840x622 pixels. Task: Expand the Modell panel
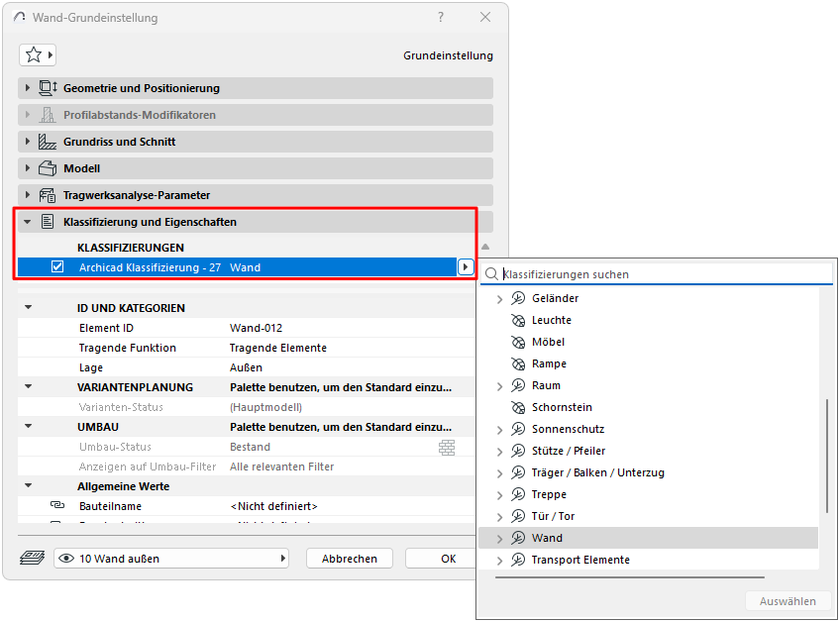coord(28,168)
